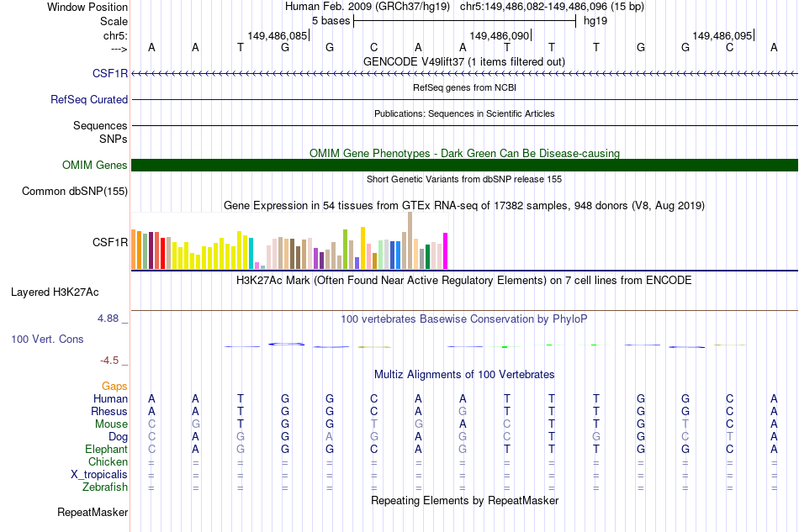
Task: Click 'RefSeq genes from NCBI' title
Action: [464, 87]
